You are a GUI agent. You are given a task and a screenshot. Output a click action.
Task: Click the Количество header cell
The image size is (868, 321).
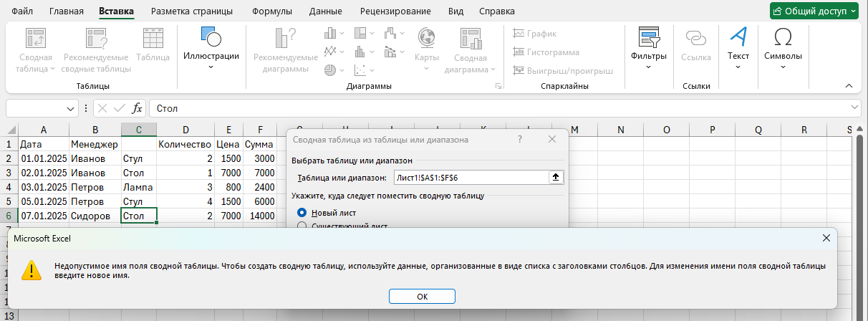185,144
